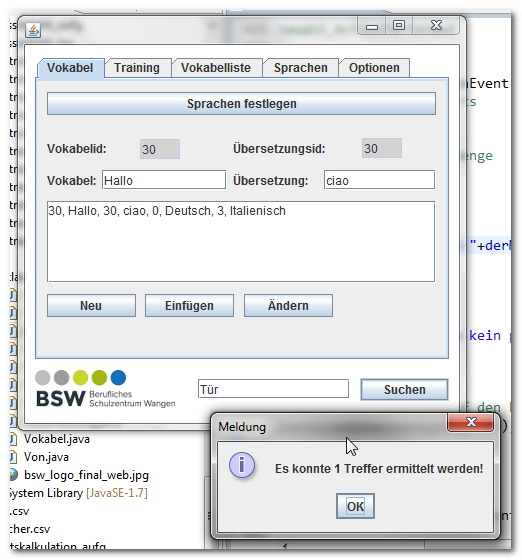This screenshot has height=560, width=522.
Task: Click the search field containing Tür
Action: click(x=273, y=389)
